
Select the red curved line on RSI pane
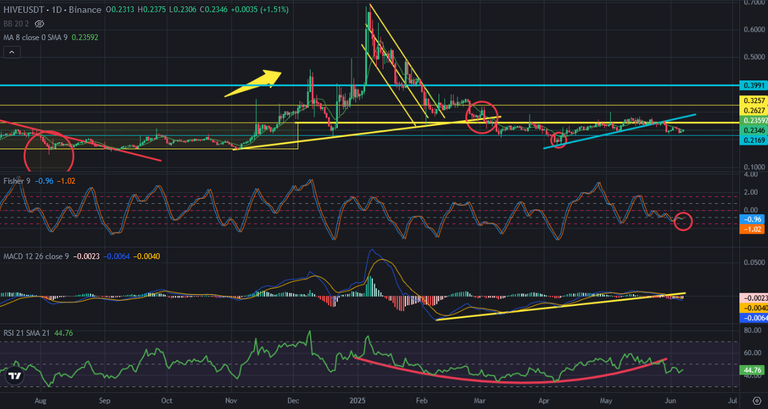[510, 373]
